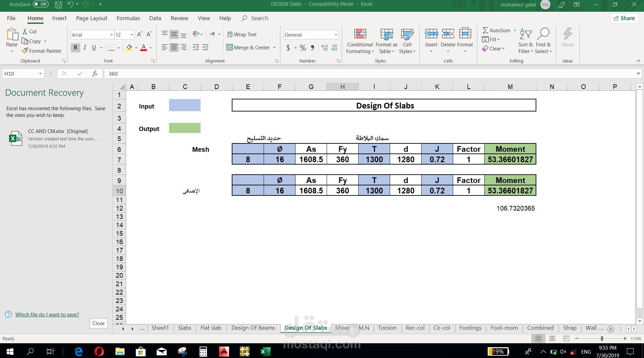Click Increase Indent icon
Image resolution: width=644 pixels, height=358 pixels.
tap(205, 47)
